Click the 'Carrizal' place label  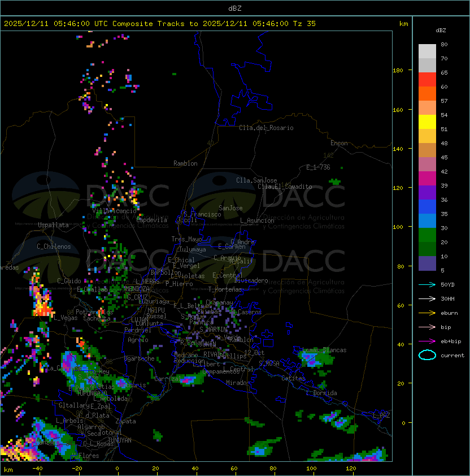[168, 379]
